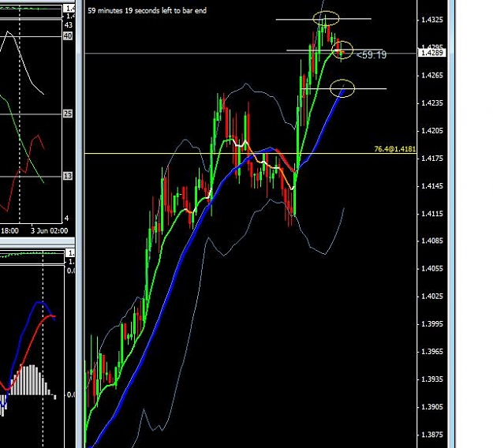The height and width of the screenshot is (448, 493).
Task: Click the 1.4055 price axis label
Action: (x=432, y=268)
